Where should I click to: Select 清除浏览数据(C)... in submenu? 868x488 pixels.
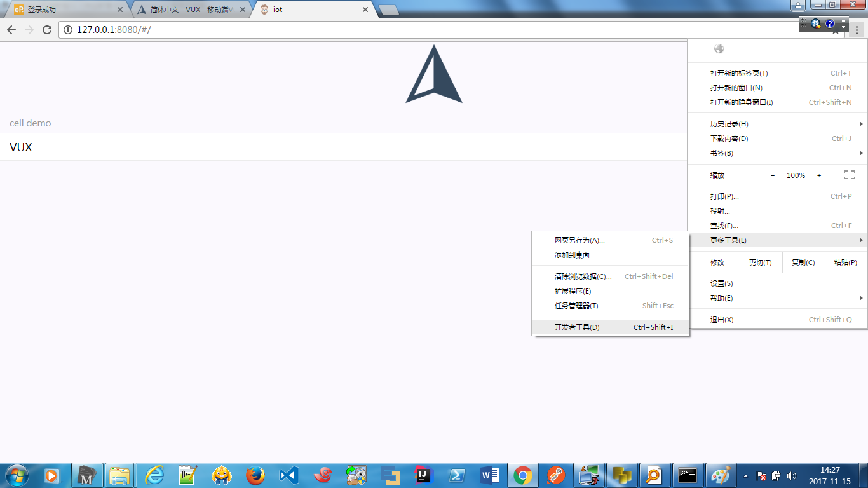(x=611, y=276)
